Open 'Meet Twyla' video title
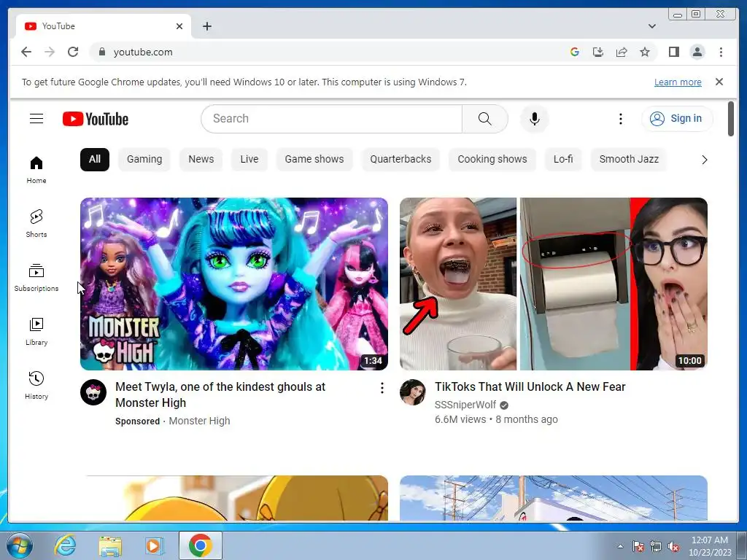This screenshot has width=747, height=560. [x=220, y=394]
